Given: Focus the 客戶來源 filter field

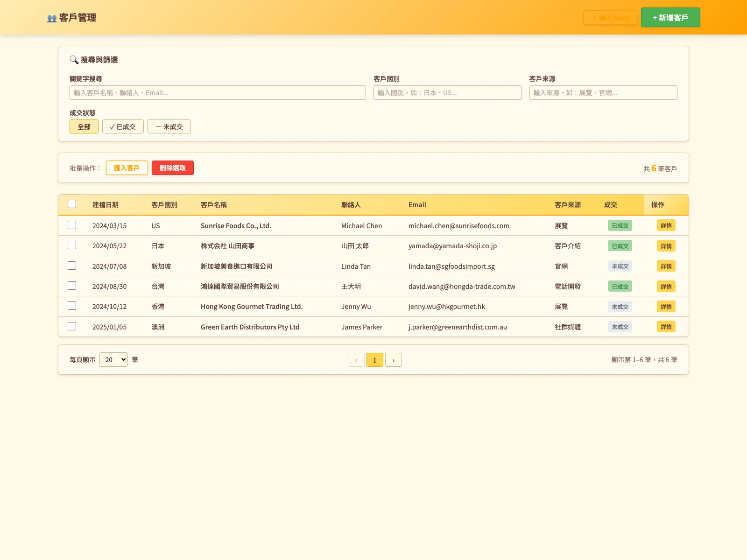Looking at the screenshot, I should [603, 92].
